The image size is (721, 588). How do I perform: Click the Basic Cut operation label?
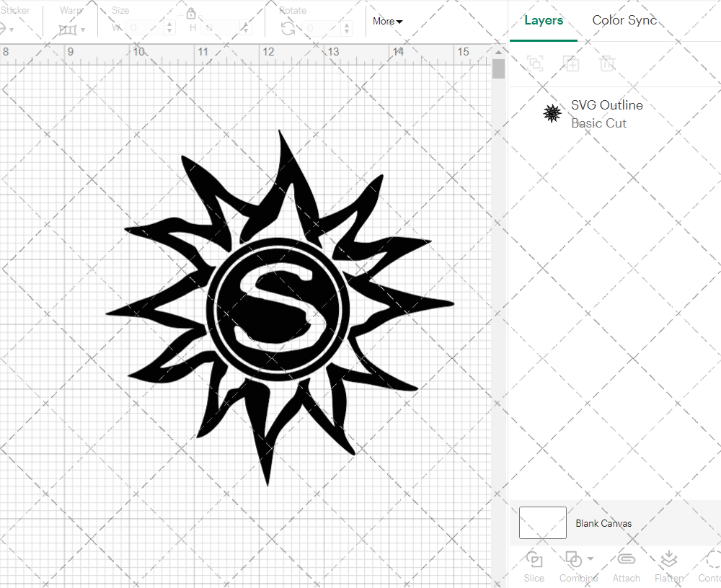tap(598, 123)
